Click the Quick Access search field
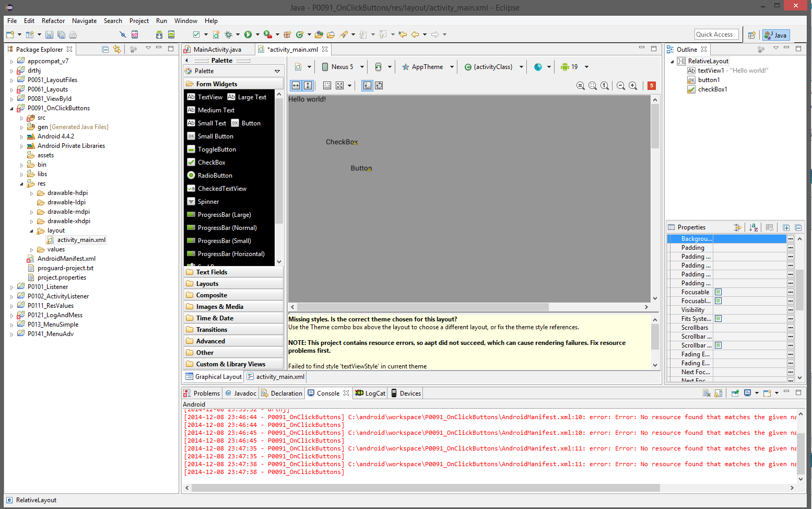812x509 pixels. coord(716,34)
